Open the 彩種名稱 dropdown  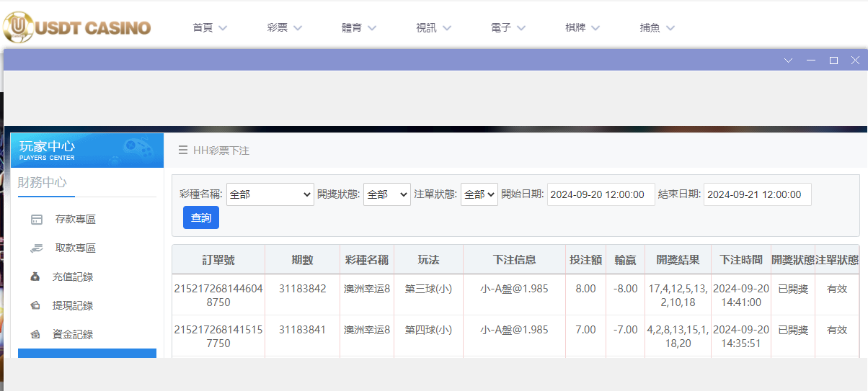(x=270, y=194)
